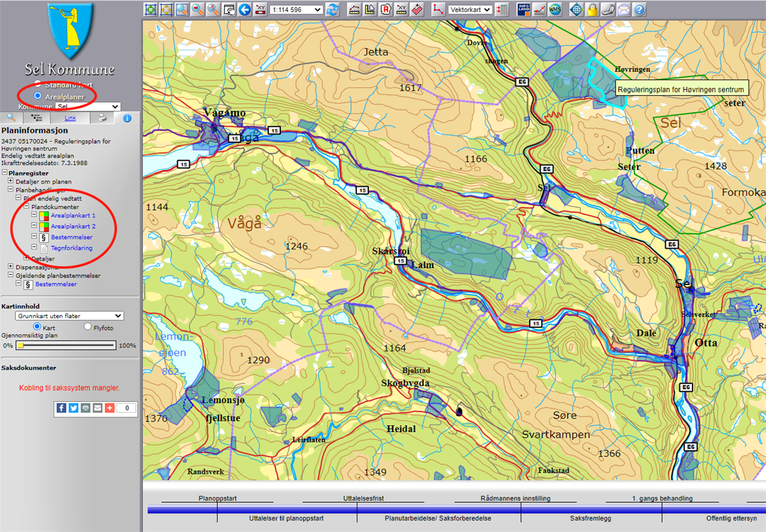Open the Arealplankart 1 document link
The width and height of the screenshot is (766, 532).
click(73, 216)
